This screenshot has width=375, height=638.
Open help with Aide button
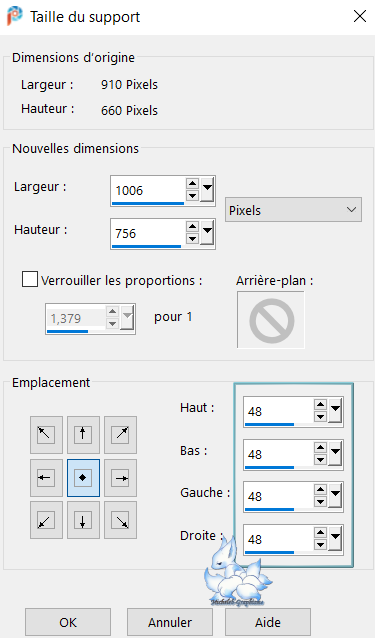point(268,623)
